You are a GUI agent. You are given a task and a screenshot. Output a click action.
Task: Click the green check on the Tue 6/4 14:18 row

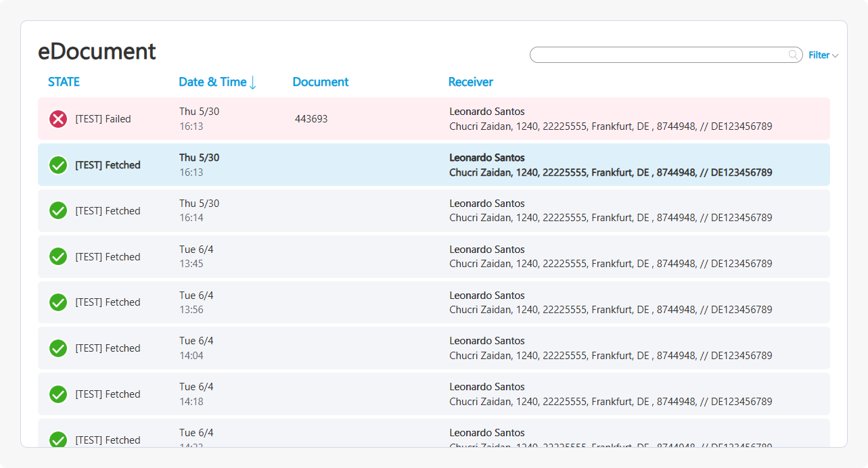pos(58,394)
